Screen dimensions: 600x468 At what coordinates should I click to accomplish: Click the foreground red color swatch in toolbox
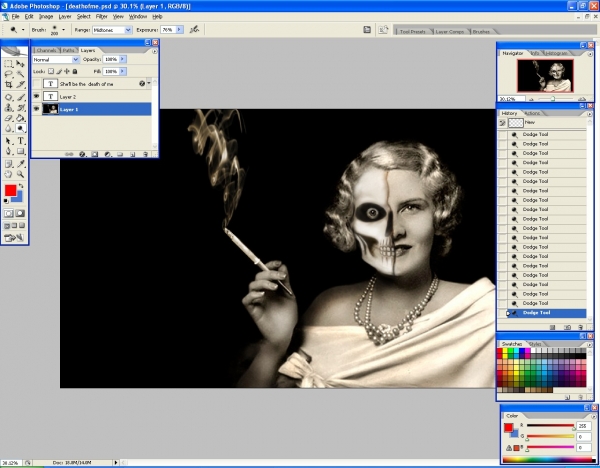coord(10,190)
